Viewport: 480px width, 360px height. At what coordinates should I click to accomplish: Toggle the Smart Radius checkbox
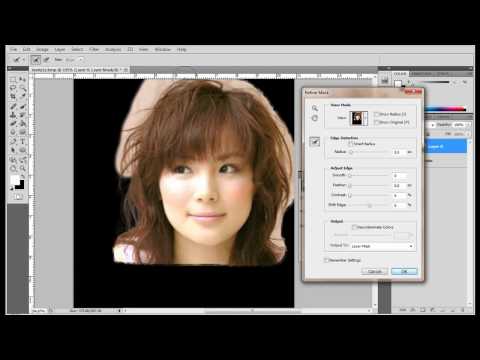[x=350, y=144]
